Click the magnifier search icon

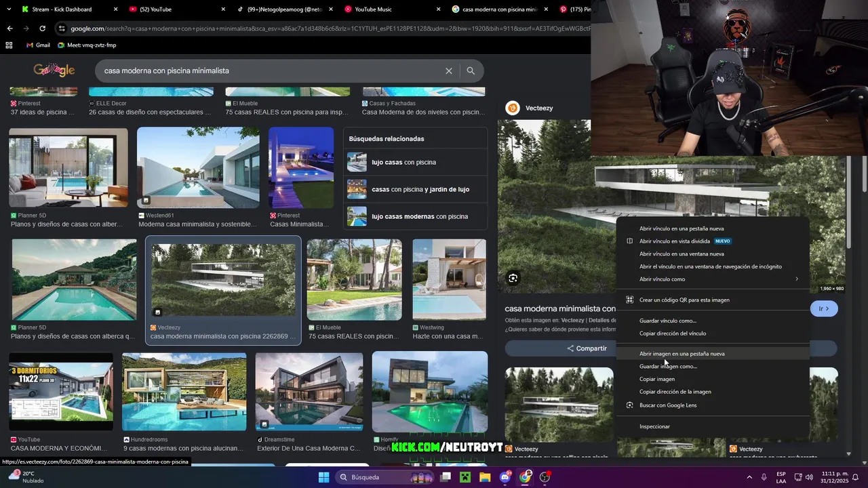point(471,70)
